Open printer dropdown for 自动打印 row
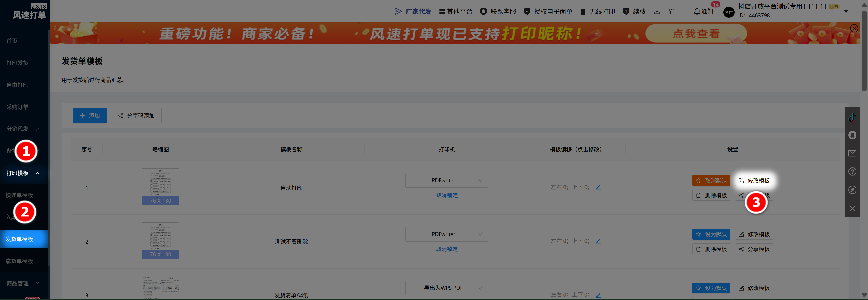868x300 pixels. click(x=446, y=180)
